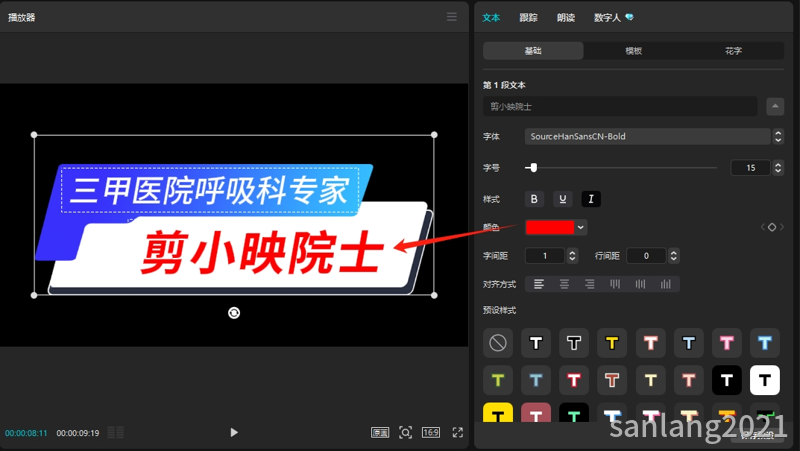Screen dimensions: 800x451
Task: Click the 字号 font size slider handle
Action: click(x=534, y=167)
